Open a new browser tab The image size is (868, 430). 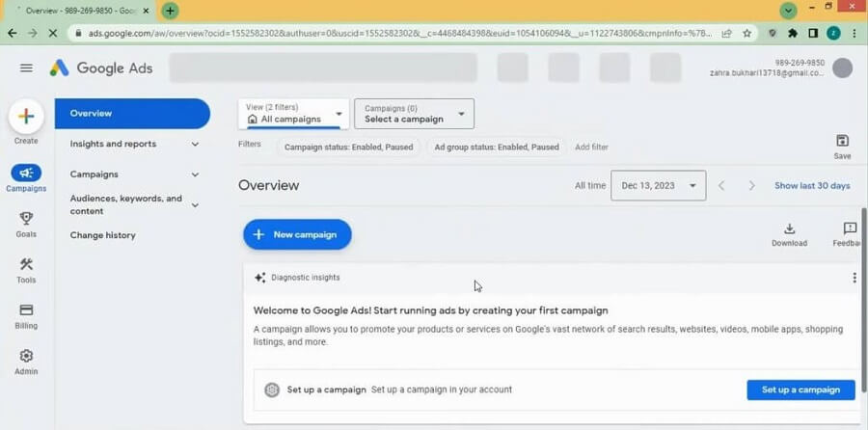(x=170, y=11)
